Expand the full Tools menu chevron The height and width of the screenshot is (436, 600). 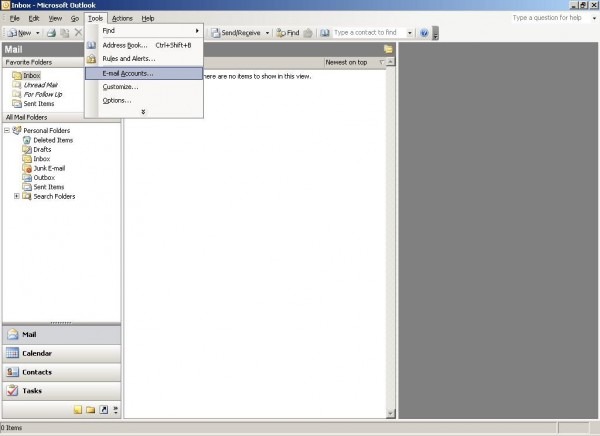143,112
